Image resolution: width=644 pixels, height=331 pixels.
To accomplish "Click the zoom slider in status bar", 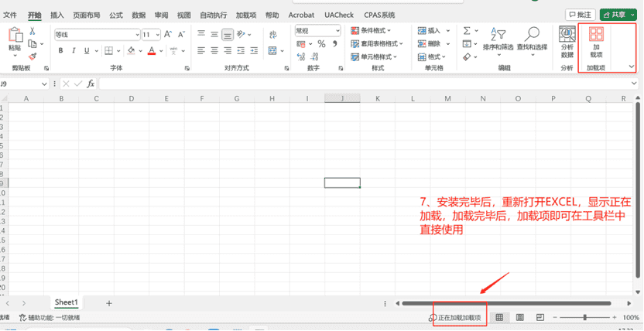I will tap(584, 318).
